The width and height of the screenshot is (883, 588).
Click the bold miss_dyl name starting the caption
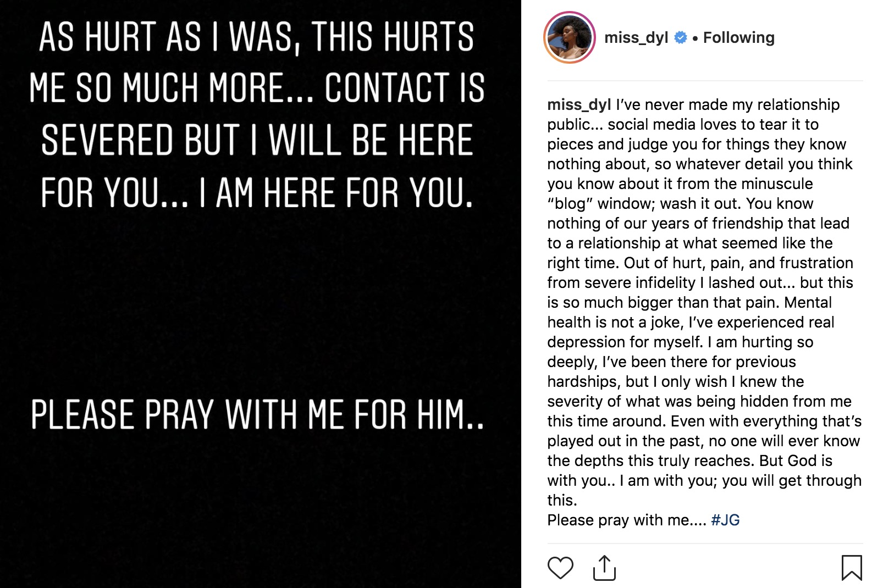point(578,104)
